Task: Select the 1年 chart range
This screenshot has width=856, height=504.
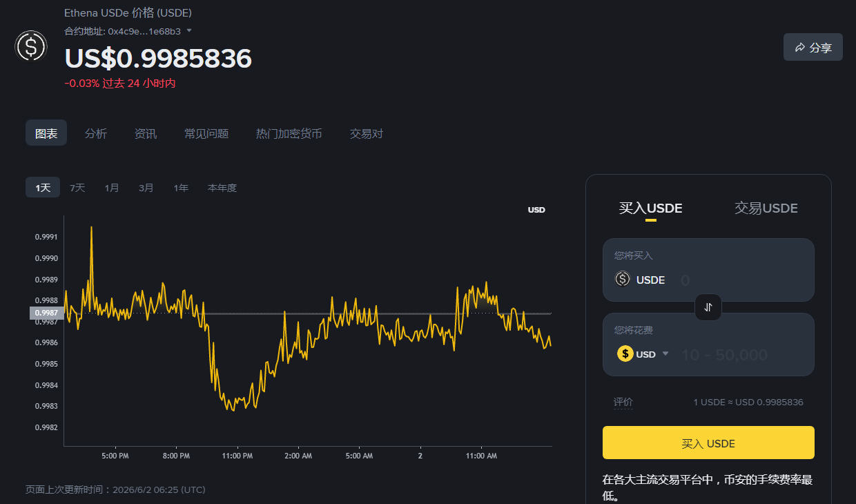Action: pos(181,187)
